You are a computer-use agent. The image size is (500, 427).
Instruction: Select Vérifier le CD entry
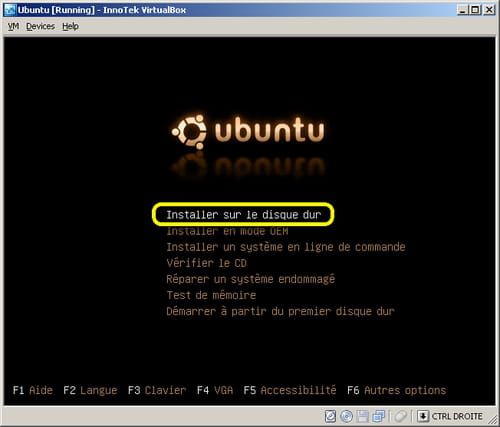206,263
